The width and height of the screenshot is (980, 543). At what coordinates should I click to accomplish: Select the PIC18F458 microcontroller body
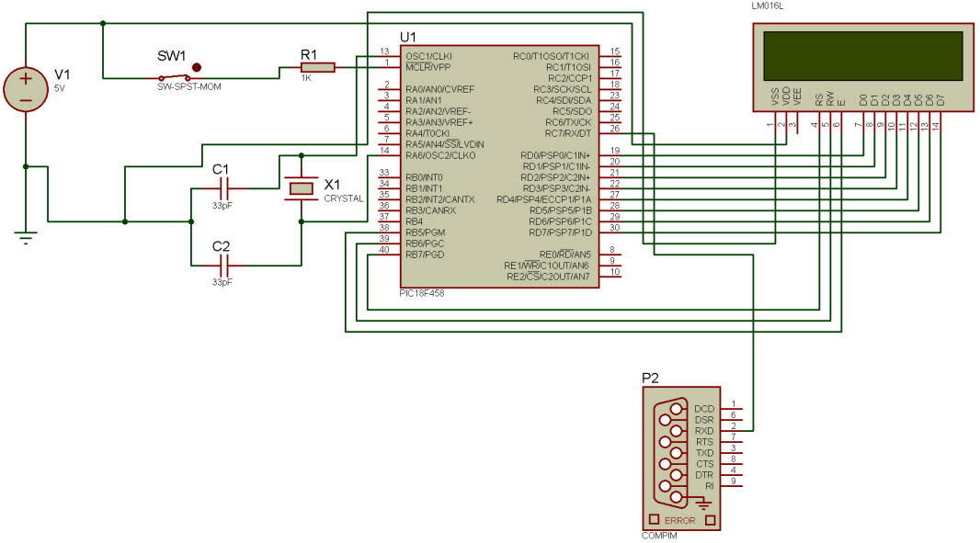point(500,166)
